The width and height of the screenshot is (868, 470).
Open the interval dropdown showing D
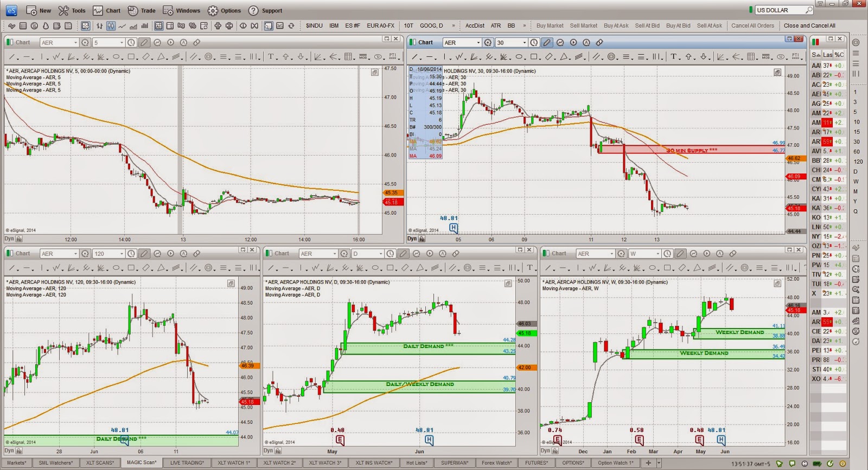tap(381, 254)
